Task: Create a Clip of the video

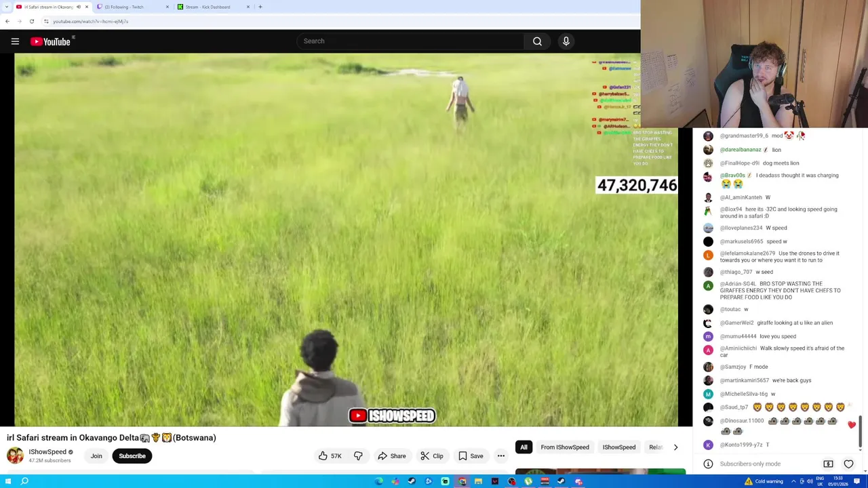Action: click(x=432, y=456)
